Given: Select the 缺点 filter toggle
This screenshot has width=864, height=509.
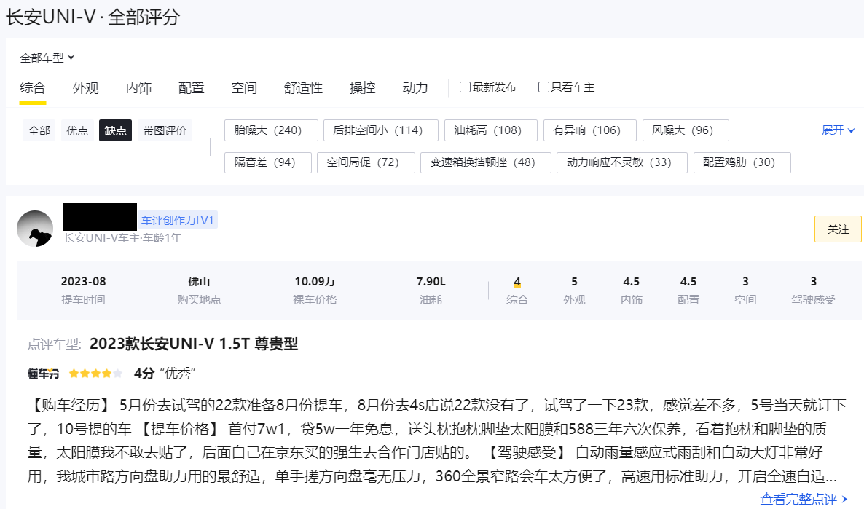Looking at the screenshot, I should tap(114, 131).
